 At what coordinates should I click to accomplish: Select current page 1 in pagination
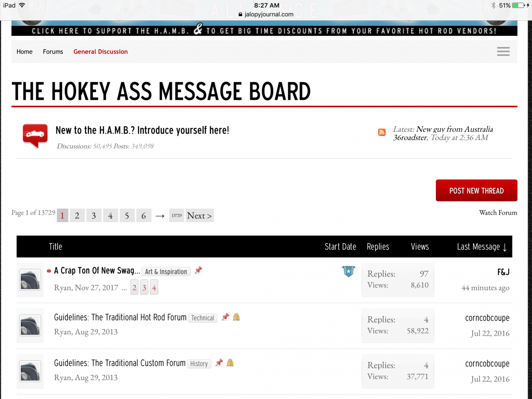(63, 215)
